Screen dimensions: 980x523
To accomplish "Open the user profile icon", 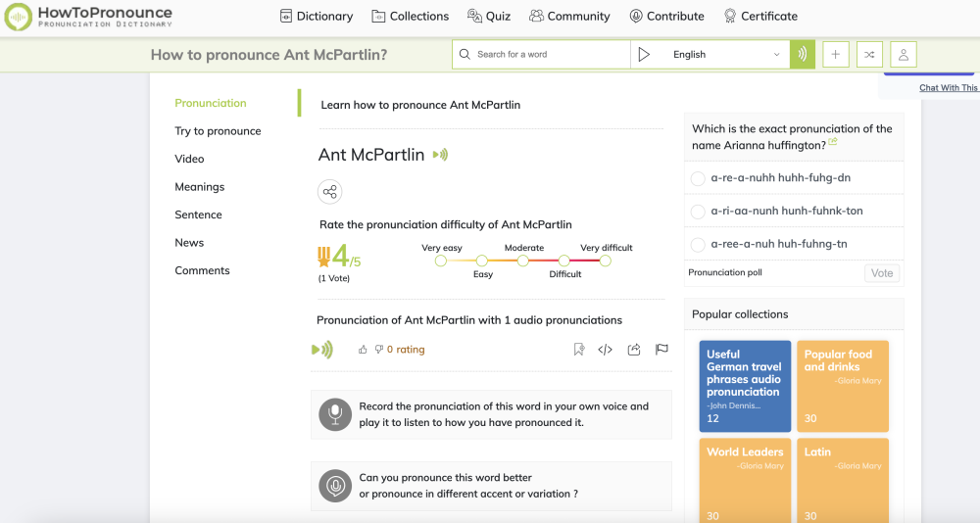I will click(904, 55).
